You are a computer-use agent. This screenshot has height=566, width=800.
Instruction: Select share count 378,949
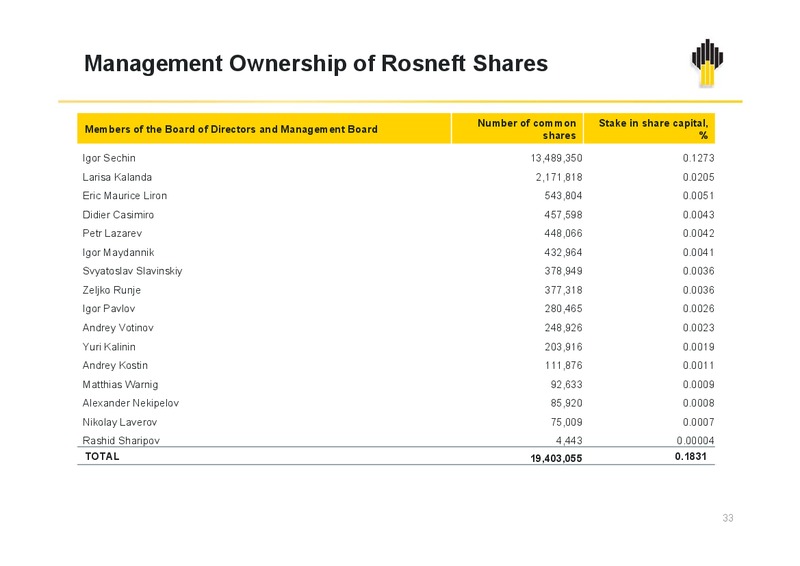pos(563,271)
